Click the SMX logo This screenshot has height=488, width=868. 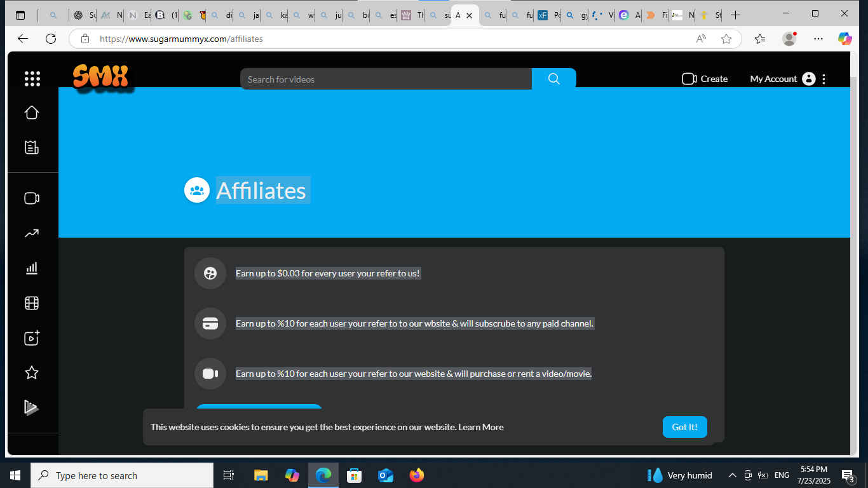pyautogui.click(x=102, y=78)
